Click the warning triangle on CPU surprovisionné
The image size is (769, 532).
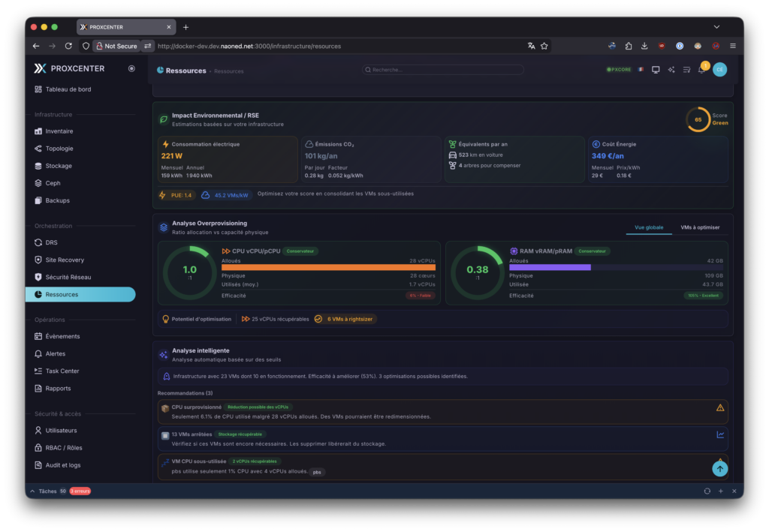pyautogui.click(x=719, y=407)
